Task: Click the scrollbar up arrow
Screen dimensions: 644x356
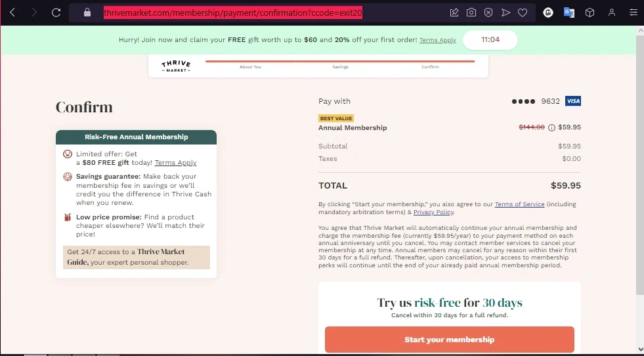Action: (x=640, y=30)
